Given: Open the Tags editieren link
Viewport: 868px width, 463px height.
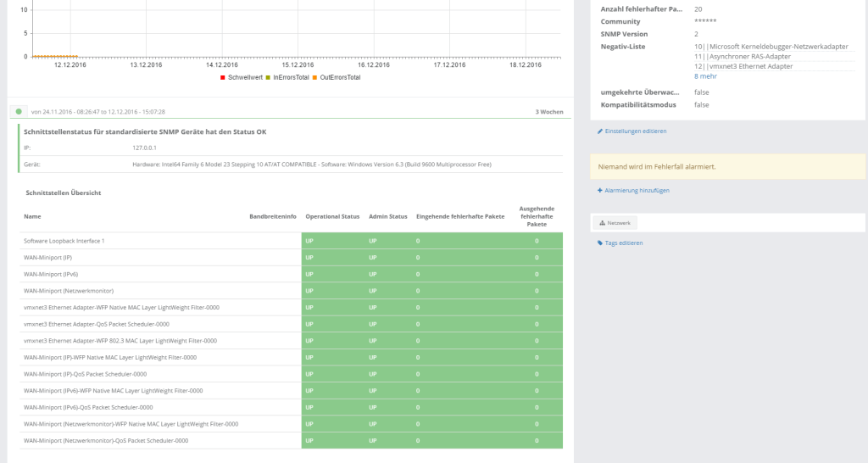Looking at the screenshot, I should click(x=624, y=243).
